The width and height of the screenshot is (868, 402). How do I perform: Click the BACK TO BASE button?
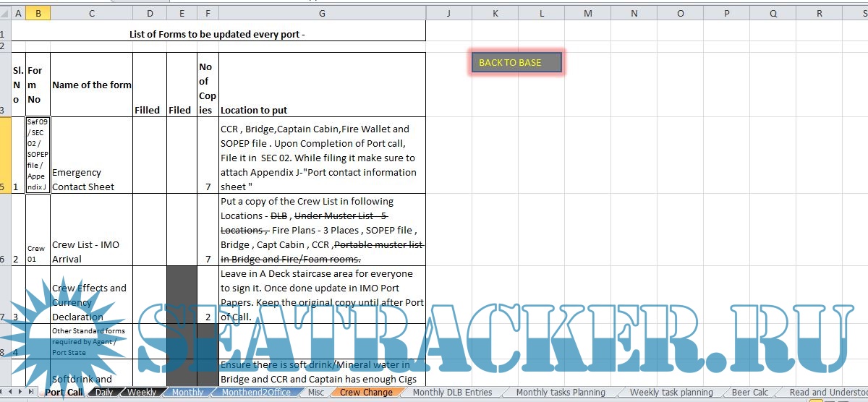point(516,63)
